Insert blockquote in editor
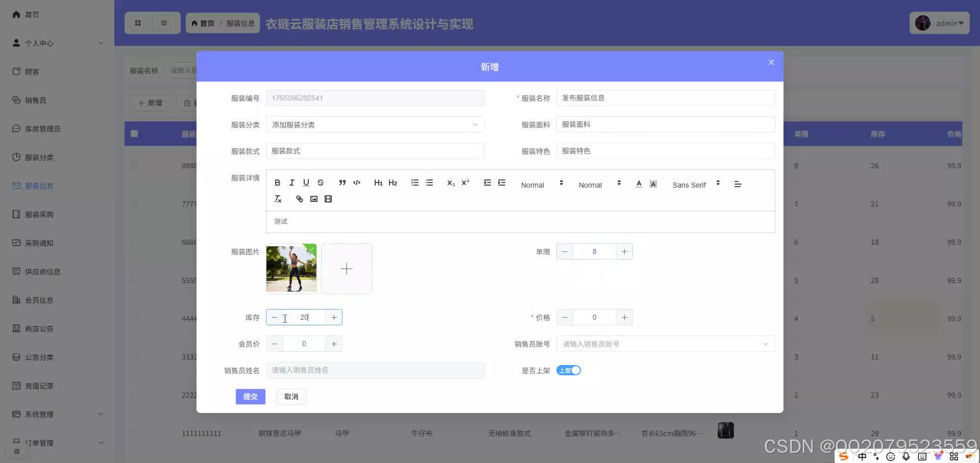The height and width of the screenshot is (463, 980). pyautogui.click(x=342, y=183)
